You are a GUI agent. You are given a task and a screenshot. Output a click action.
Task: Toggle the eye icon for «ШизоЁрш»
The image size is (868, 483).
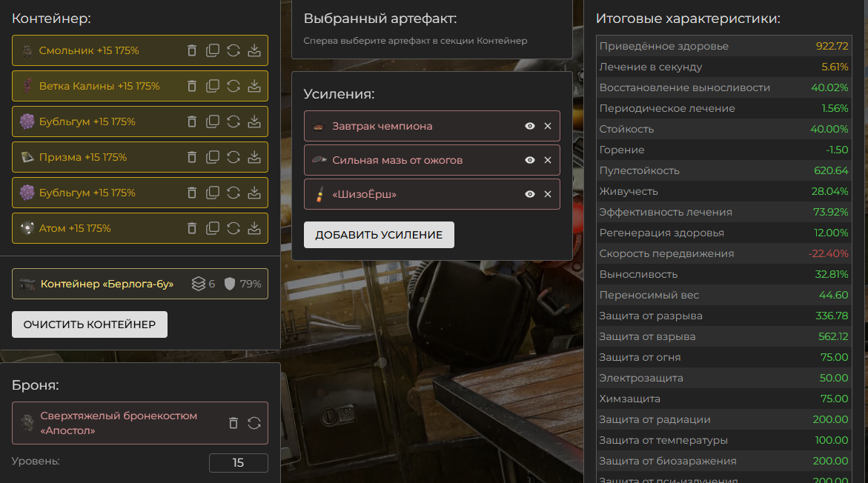point(530,194)
